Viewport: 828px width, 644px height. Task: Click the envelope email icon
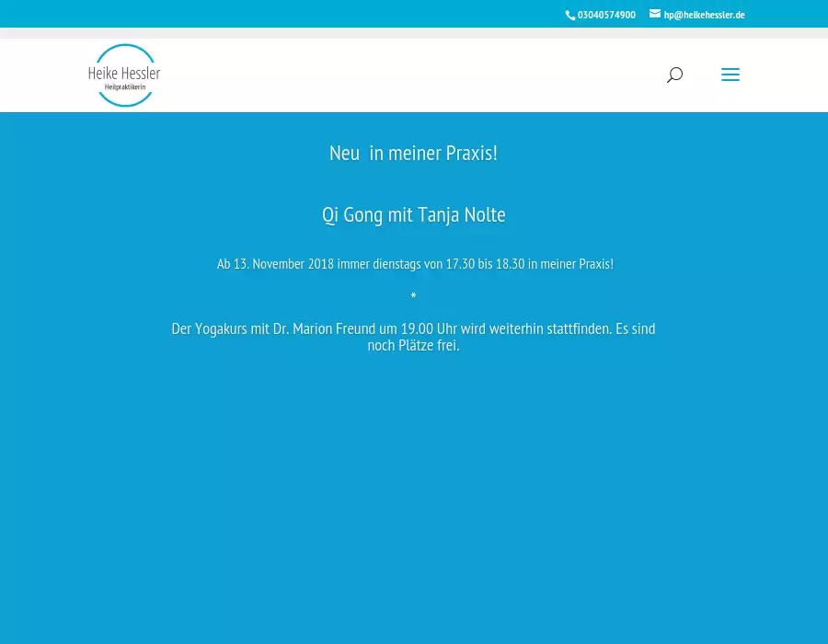coord(655,14)
